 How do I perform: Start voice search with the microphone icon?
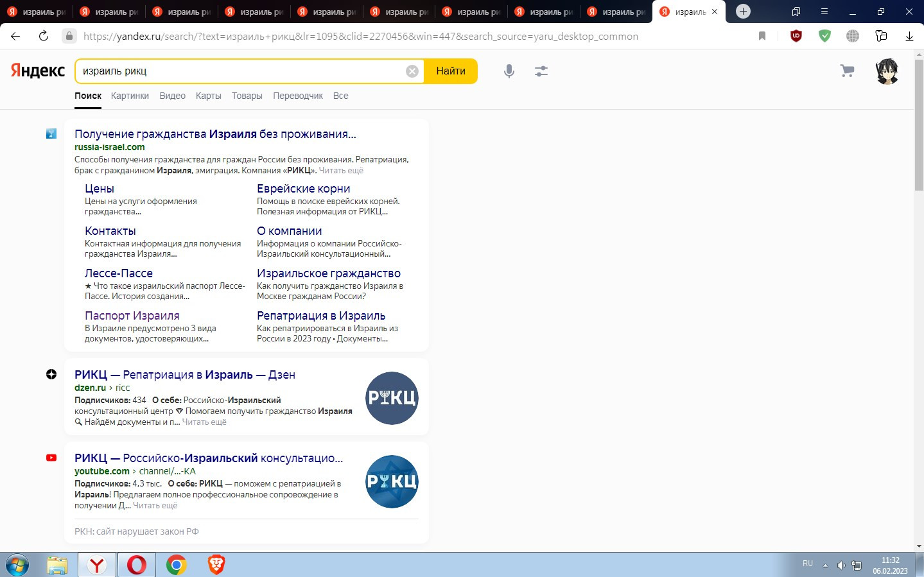pos(509,71)
